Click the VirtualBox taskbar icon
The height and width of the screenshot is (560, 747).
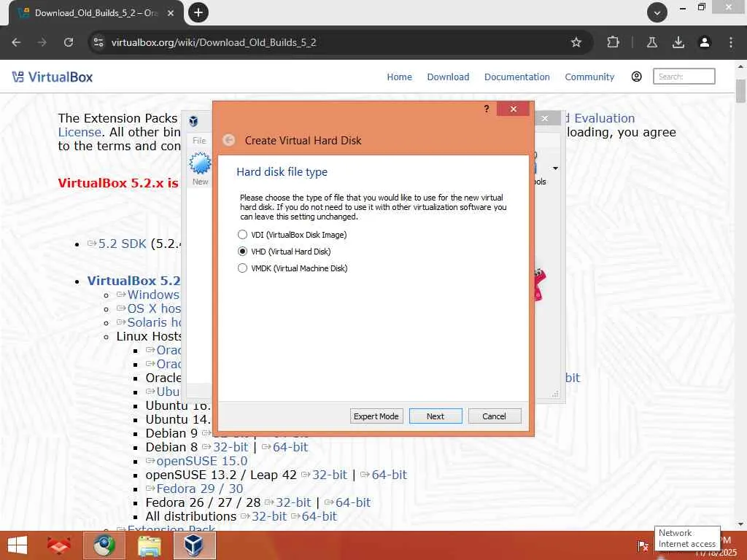click(x=194, y=545)
